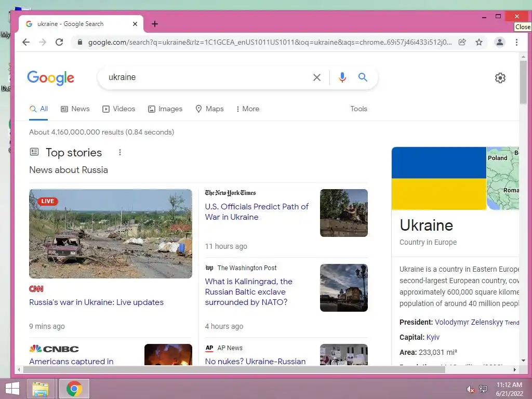Click the Ukraine flag image
The image size is (532, 399).
[438, 179]
